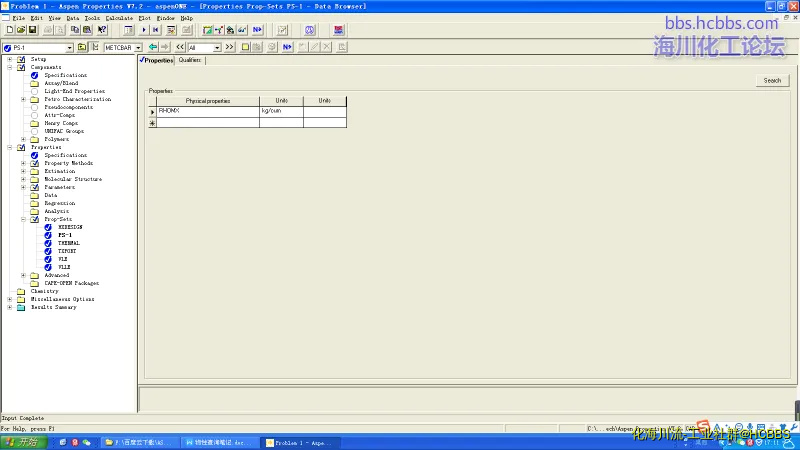Switch to the Problem 1 Aspen taskbar item
The image size is (800, 450).
click(x=301, y=443)
